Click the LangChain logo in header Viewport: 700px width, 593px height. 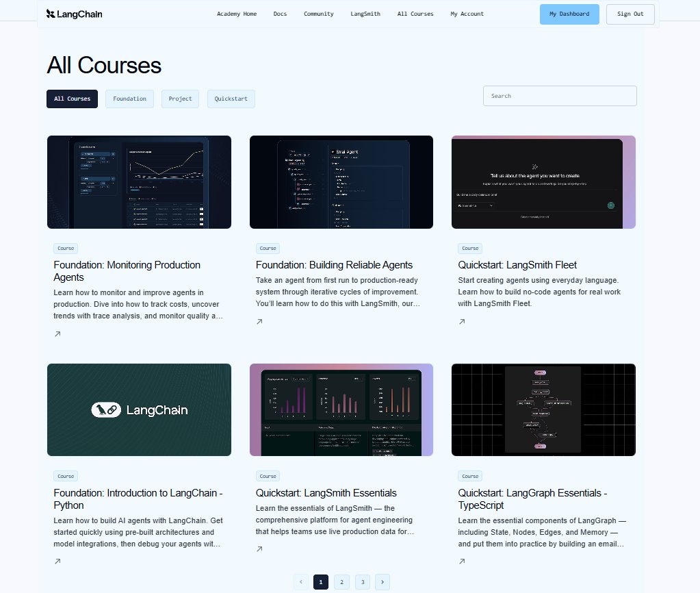[x=74, y=14]
